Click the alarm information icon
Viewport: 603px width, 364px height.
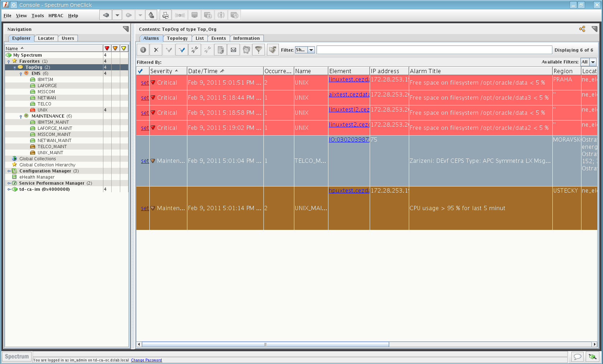143,50
